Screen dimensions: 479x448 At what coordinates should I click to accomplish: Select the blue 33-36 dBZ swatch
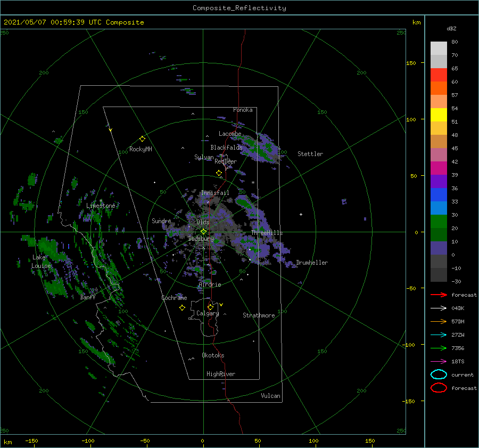tap(439, 195)
